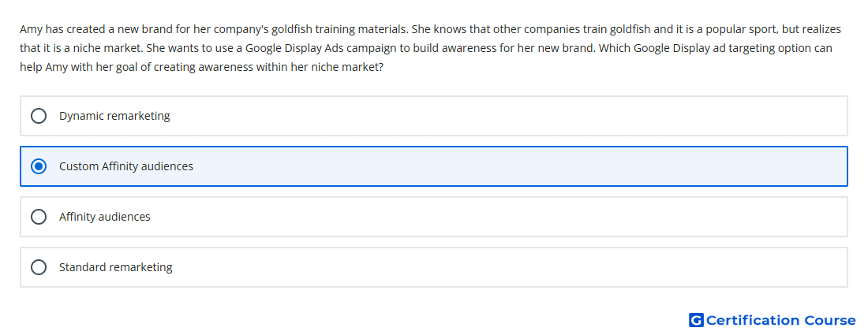Click the word 'Amy' starting the question

(x=31, y=29)
